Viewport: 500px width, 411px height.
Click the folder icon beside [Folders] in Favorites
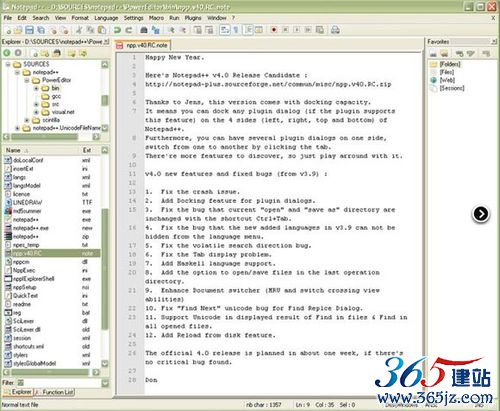click(433, 64)
